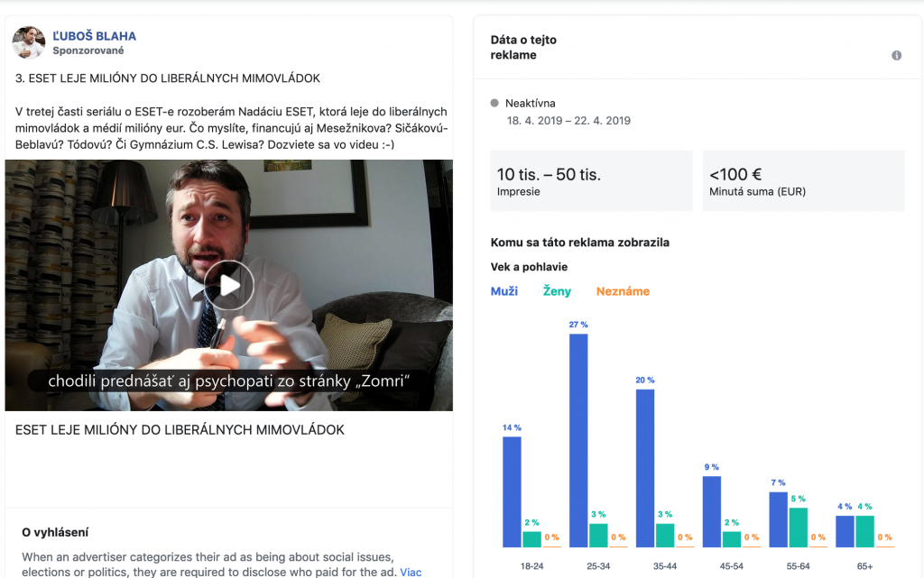Click the 14 % men bar for 18-24
The height and width of the screenshot is (578, 924).
click(512, 492)
